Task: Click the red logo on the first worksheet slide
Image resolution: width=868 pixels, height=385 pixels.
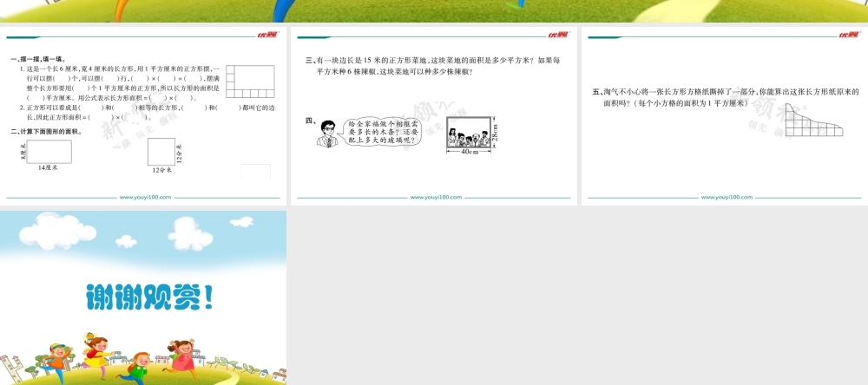Action: [266, 35]
